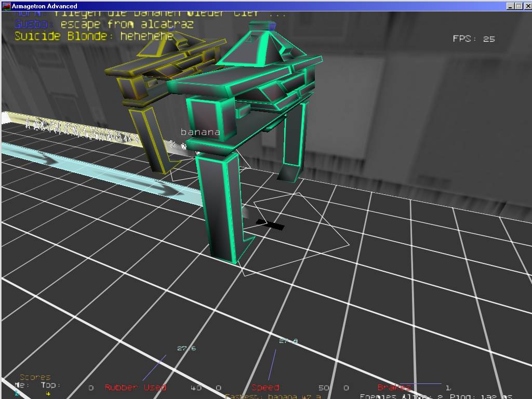Click the Speed gauge 27.8 reading
Screen dimensions: 532x399
tap(288, 341)
